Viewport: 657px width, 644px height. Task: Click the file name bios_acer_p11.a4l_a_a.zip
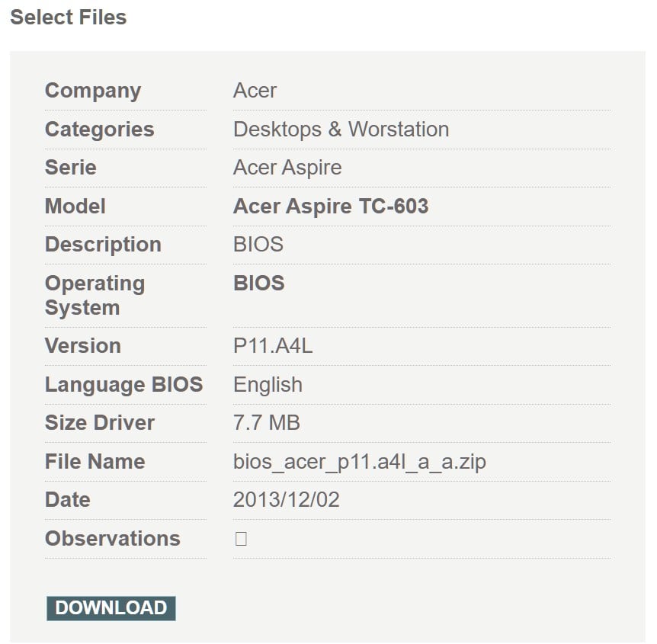tap(360, 462)
